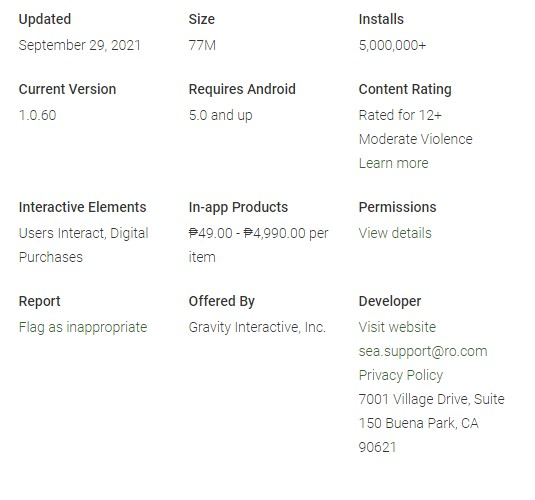The height and width of the screenshot is (500, 535).
Task: Click the sea.support@ro.com email link
Action: (x=423, y=351)
